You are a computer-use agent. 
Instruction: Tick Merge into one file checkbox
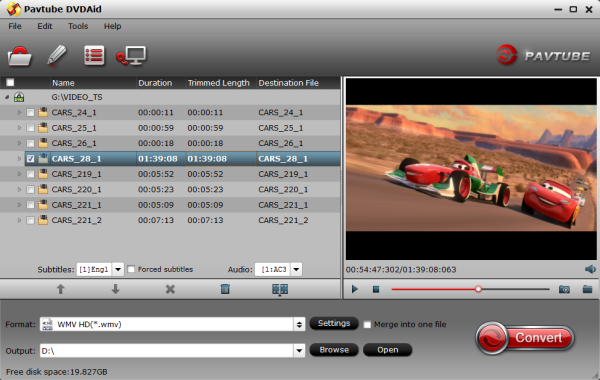pos(367,325)
